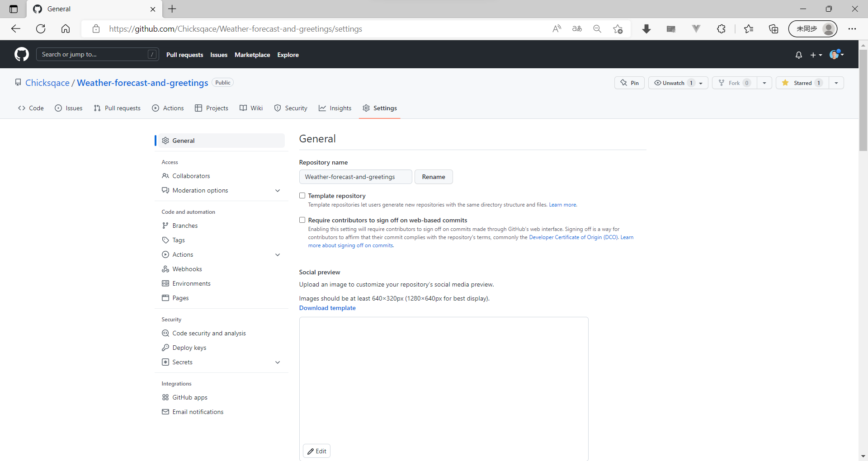Screen dimensions: 868x461
Task: Refresh the page with the reload icon
Action: coord(41,28)
